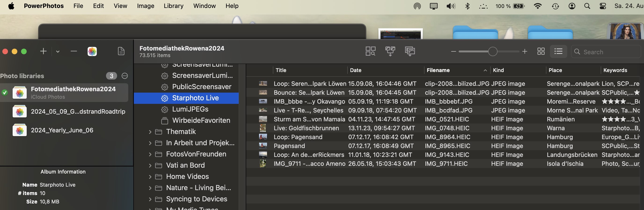The image size is (644, 210).
Task: Open the library in Photos app icon
Action: click(x=92, y=51)
